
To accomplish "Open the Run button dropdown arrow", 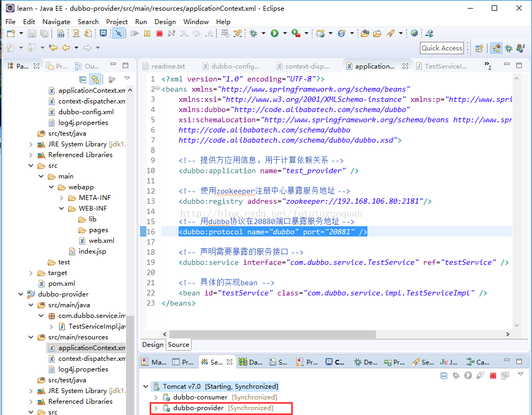I will (285, 33).
